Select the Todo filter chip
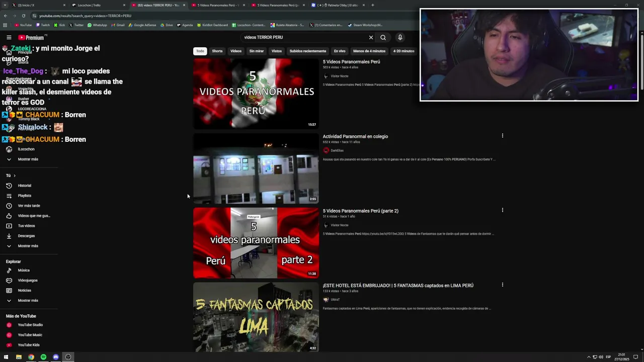This screenshot has height=362, width=644. tap(200, 51)
